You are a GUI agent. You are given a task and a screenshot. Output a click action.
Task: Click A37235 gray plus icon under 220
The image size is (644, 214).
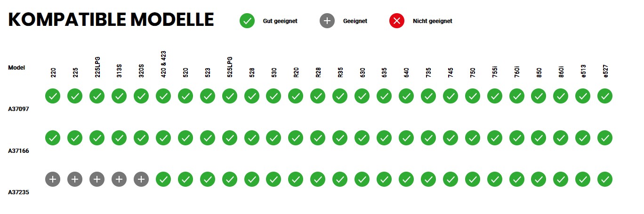pyautogui.click(x=53, y=179)
